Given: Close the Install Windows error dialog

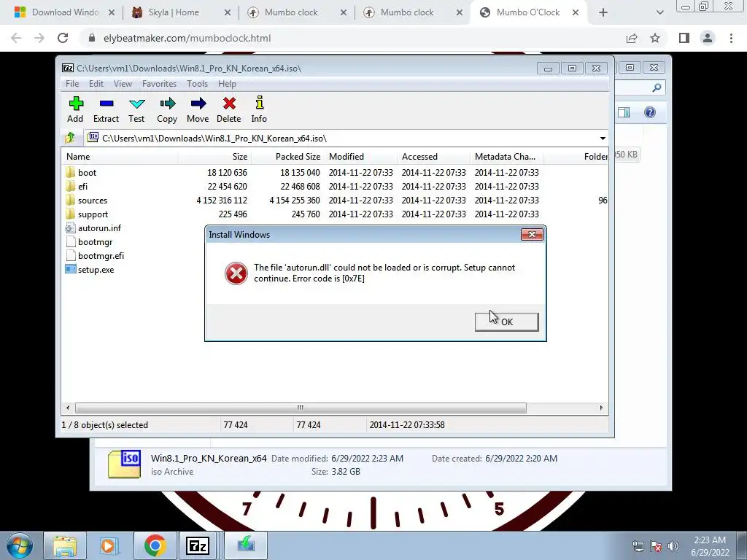Looking at the screenshot, I should [x=532, y=234].
